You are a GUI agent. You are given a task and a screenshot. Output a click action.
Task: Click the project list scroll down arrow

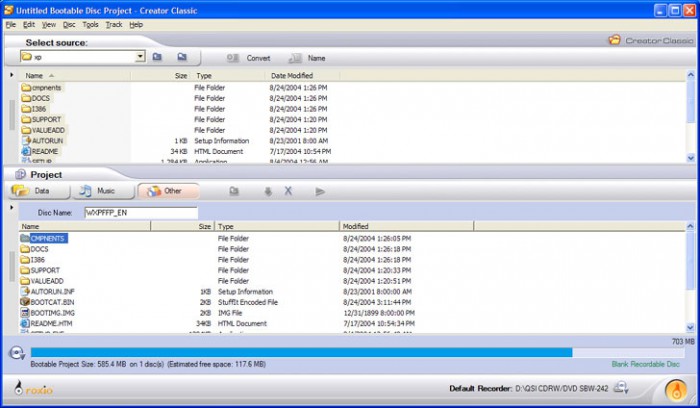[x=691, y=328]
